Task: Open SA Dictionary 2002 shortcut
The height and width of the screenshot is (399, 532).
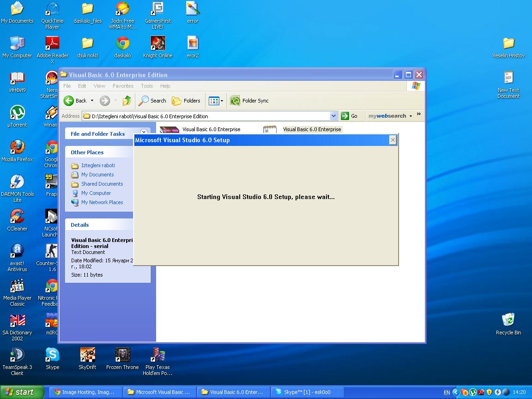Action: (17, 327)
